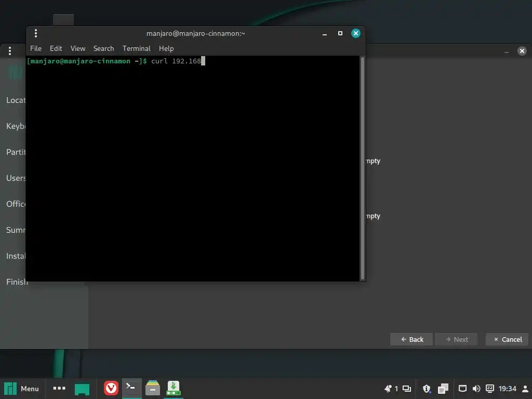Image resolution: width=532 pixels, height=399 pixels.
Task: Select the Location step in installer sidebar
Action: pyautogui.click(x=16, y=100)
